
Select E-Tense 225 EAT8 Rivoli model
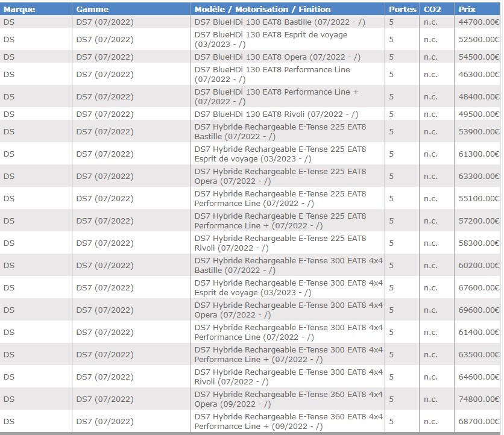pyautogui.click(x=280, y=243)
